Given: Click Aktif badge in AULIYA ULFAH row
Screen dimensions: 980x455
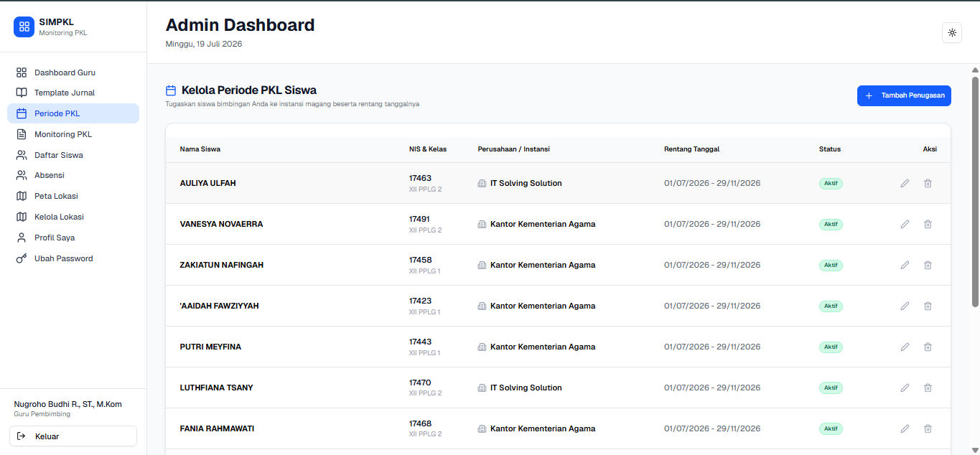Looking at the screenshot, I should click(x=831, y=183).
